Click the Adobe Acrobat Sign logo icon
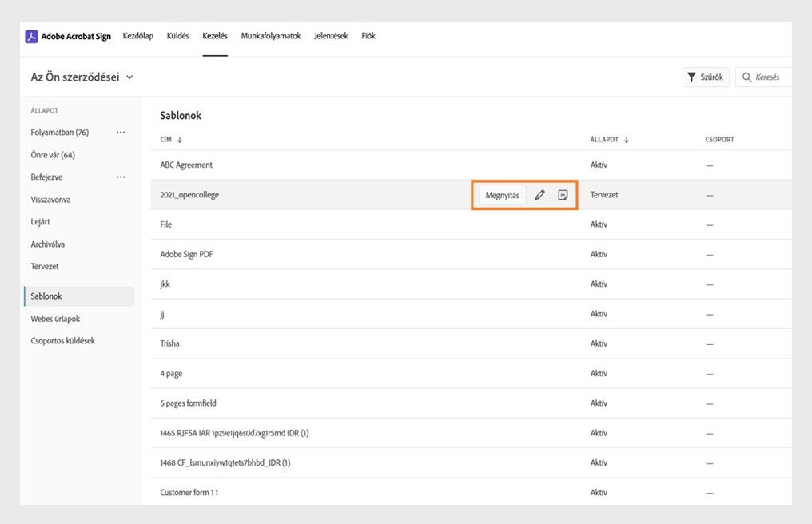The image size is (812, 524). coord(31,36)
